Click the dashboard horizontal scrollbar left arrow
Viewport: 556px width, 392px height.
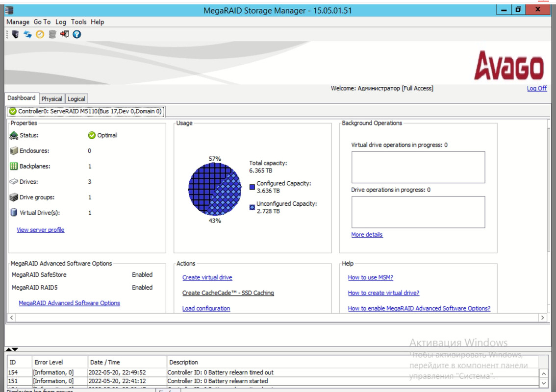pos(12,318)
